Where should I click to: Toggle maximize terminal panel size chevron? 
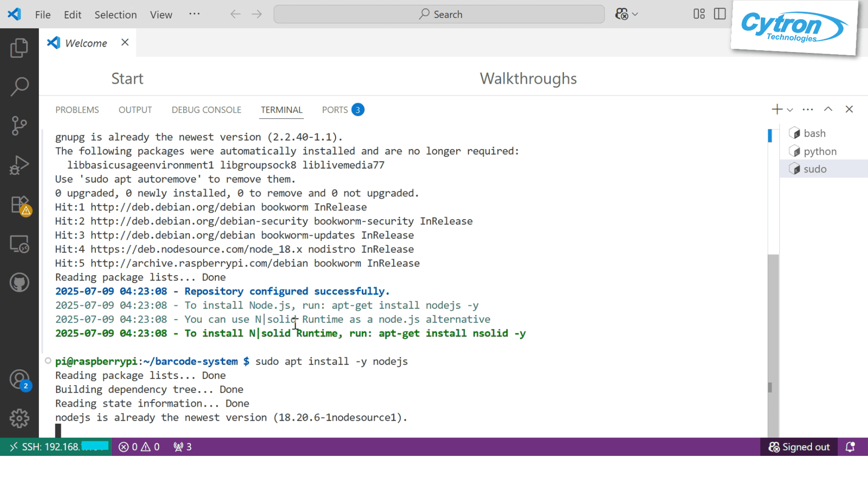[828, 109]
